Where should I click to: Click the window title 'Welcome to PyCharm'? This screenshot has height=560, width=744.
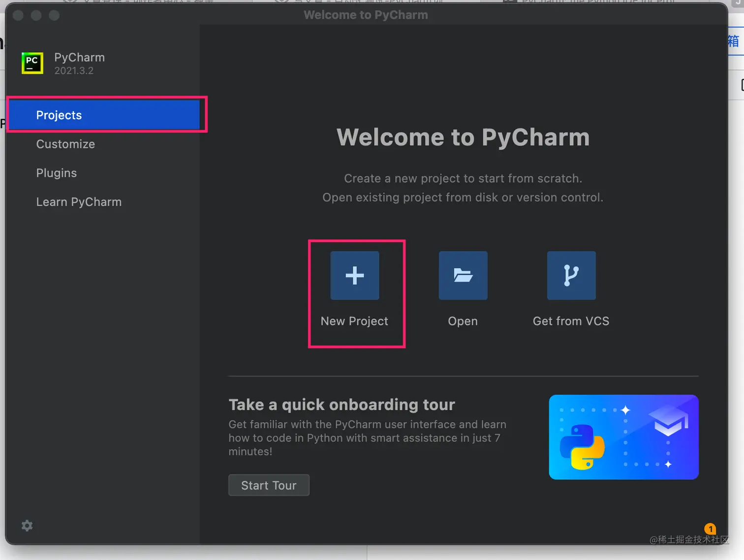coord(366,15)
